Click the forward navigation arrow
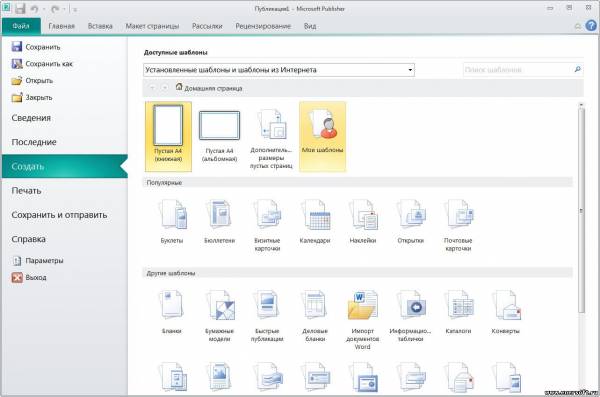 tap(165, 88)
